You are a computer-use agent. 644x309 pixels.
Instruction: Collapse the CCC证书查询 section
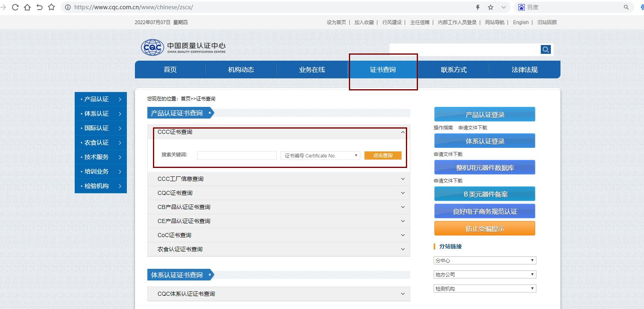(403, 132)
